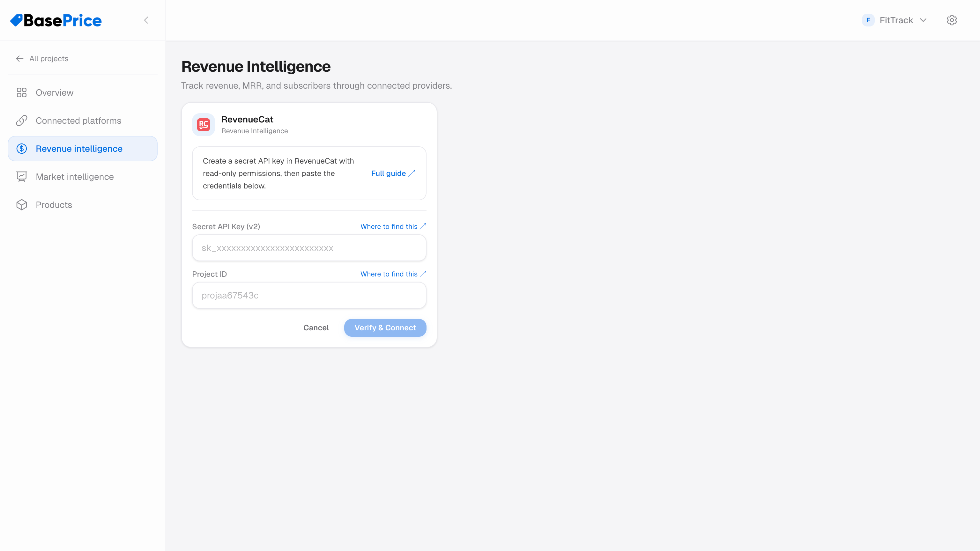Click the FitTrack F avatar
The width and height of the screenshot is (980, 551).
[868, 20]
